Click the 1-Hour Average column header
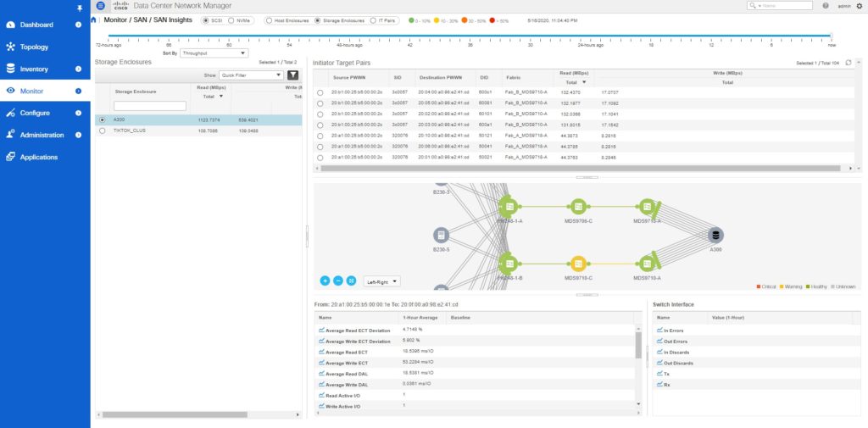868x428 pixels. [422, 318]
